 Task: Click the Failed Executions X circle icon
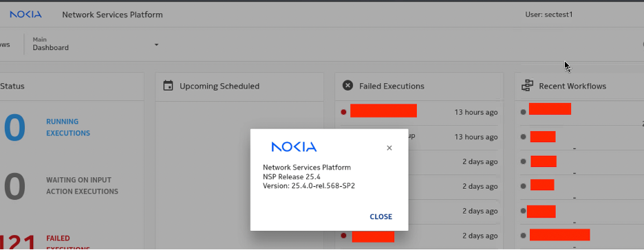[348, 86]
